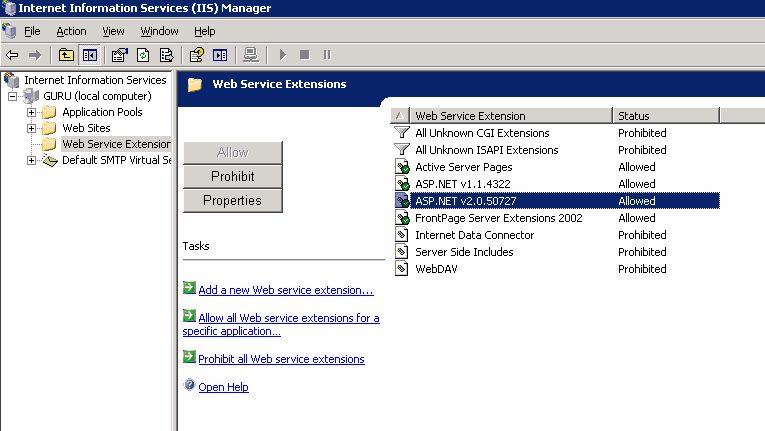Click the connect-to-computer toolbar icon

pos(251,55)
